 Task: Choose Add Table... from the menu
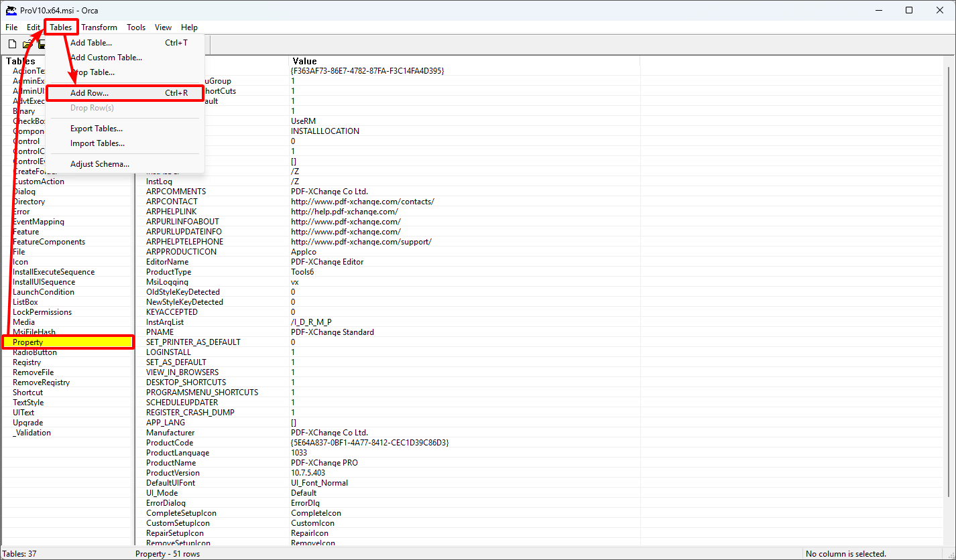(125, 43)
